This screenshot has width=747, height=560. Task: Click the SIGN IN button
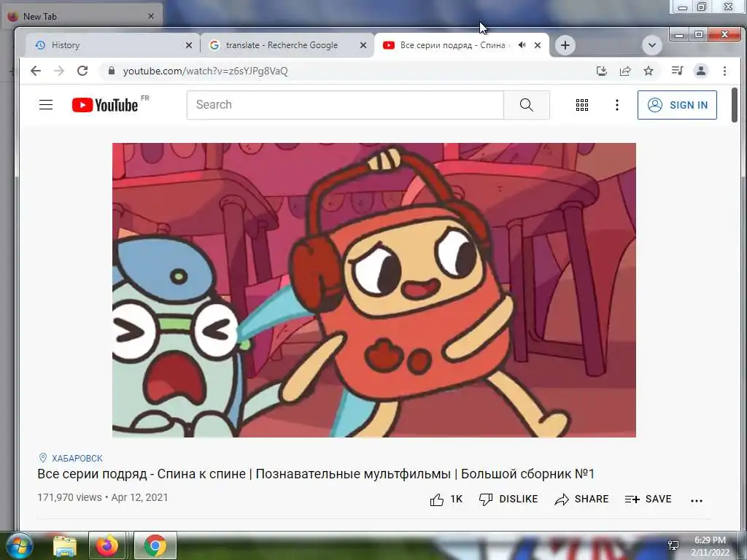click(677, 105)
